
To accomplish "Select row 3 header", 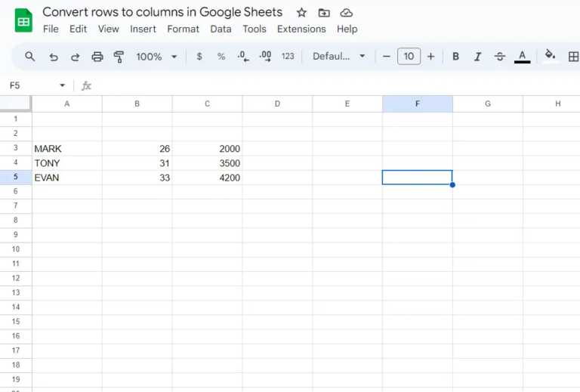I will tap(16, 148).
